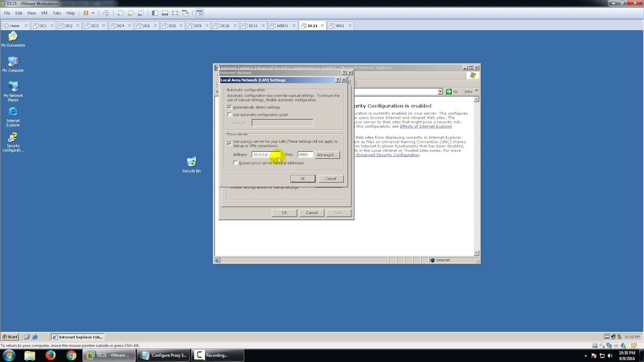Click OK in LAN Settings dialog
Screen dimensions: 644x362
(302, 178)
